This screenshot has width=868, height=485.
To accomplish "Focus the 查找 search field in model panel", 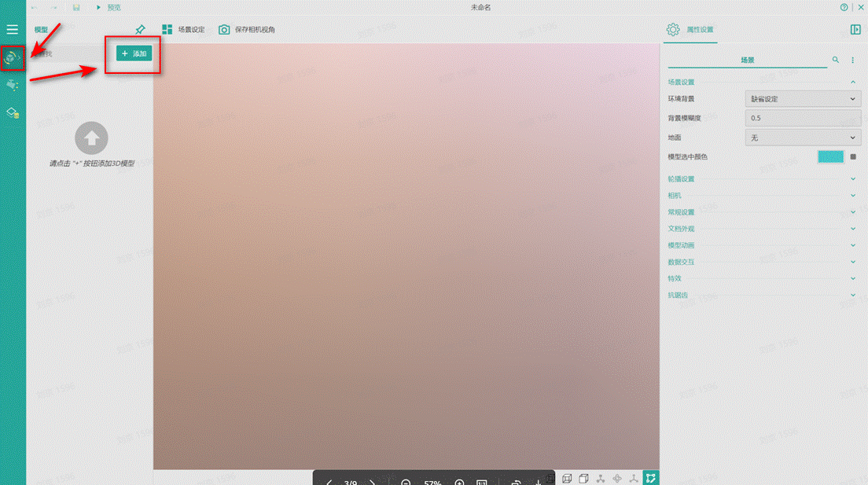I will (69, 53).
